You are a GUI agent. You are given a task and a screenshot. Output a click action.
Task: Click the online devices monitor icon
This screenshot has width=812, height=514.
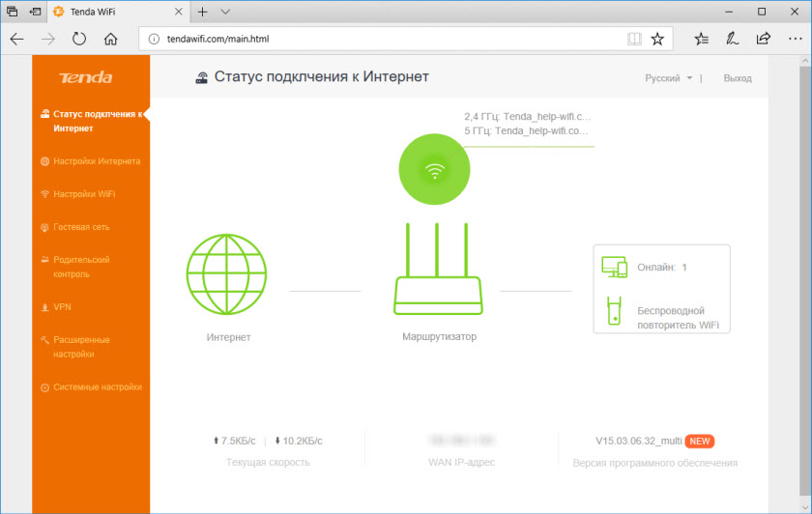[615, 267]
